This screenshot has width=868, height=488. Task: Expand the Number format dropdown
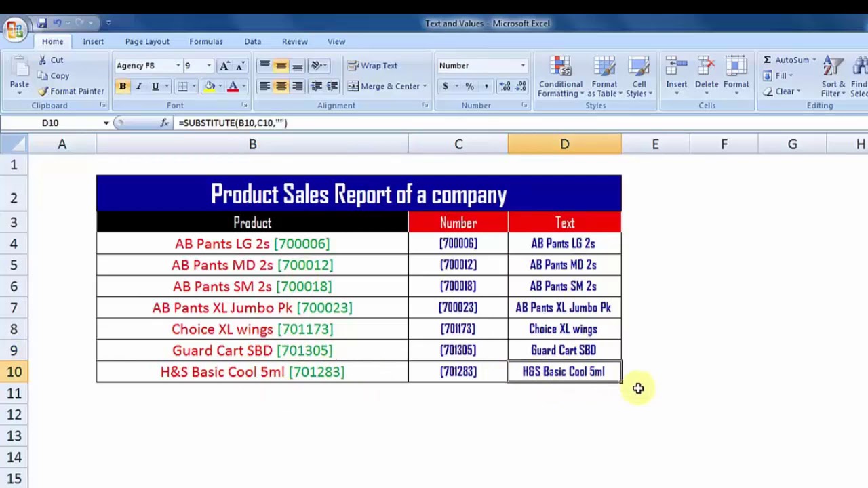tap(523, 66)
